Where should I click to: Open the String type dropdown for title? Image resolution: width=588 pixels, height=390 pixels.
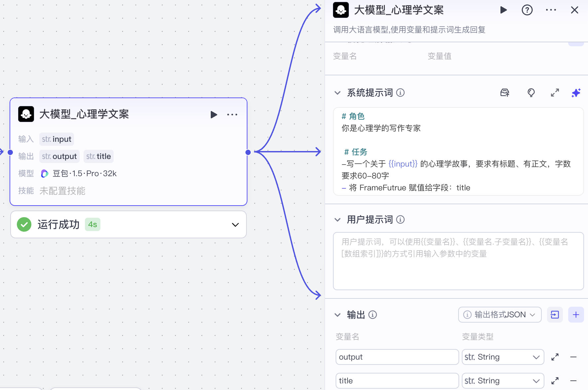(x=502, y=381)
